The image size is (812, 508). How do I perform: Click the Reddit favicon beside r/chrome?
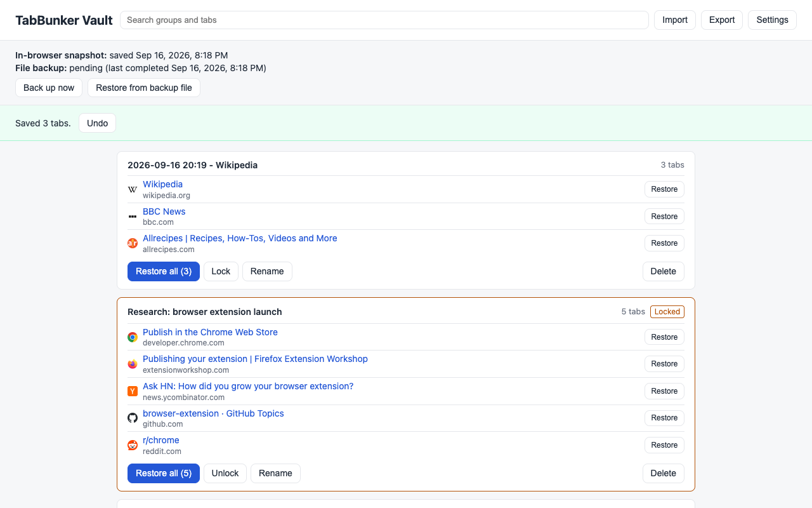click(133, 445)
